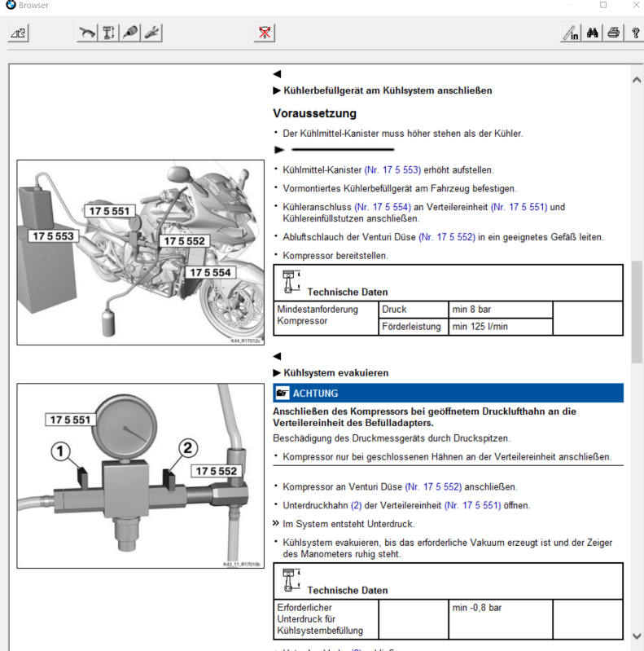The width and height of the screenshot is (644, 651).
Task: Select the Voraussetzung heading
Action: tap(314, 113)
